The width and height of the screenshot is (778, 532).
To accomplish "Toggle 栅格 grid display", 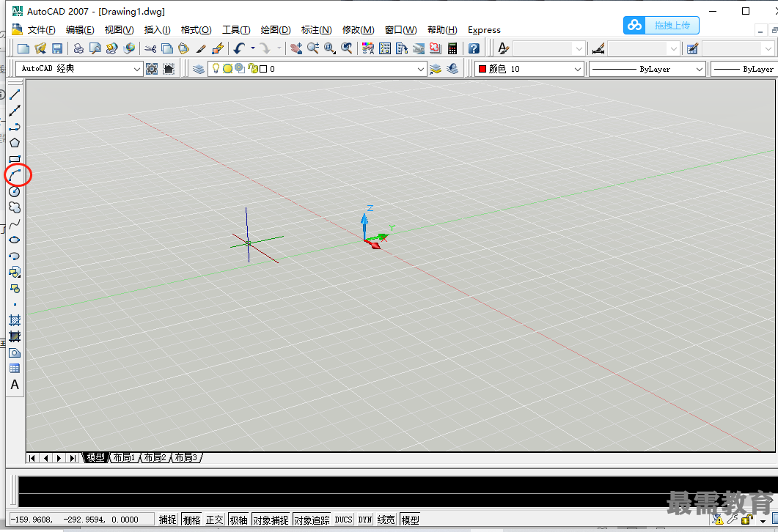I will coord(191,520).
